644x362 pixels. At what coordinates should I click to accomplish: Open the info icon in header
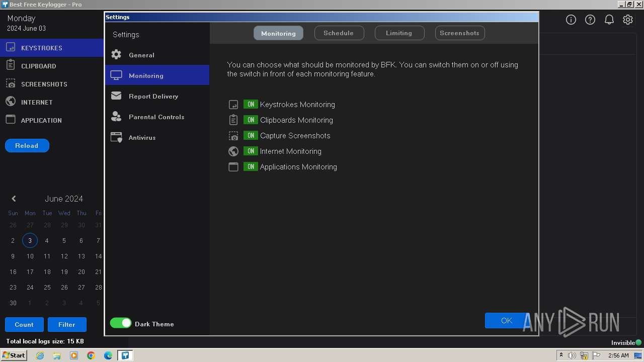pos(571,20)
